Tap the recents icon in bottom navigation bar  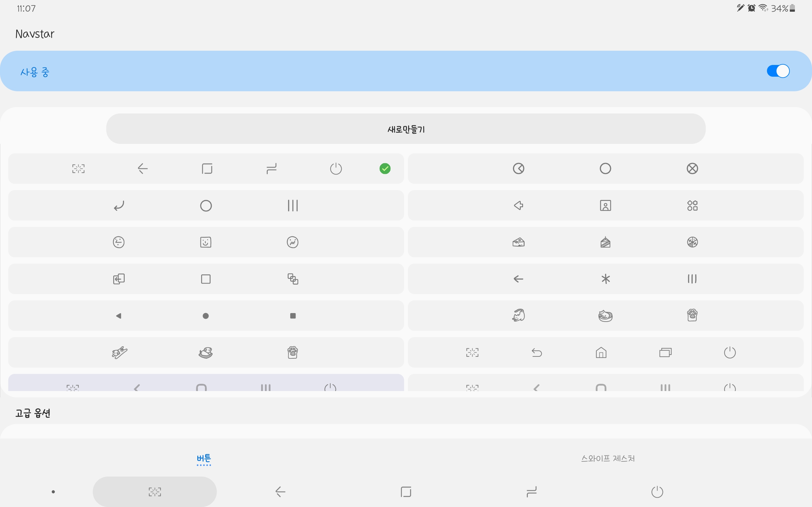(532, 491)
